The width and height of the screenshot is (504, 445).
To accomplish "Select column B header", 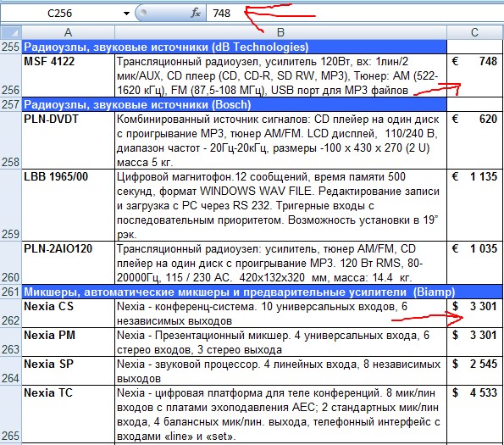I will [280, 32].
